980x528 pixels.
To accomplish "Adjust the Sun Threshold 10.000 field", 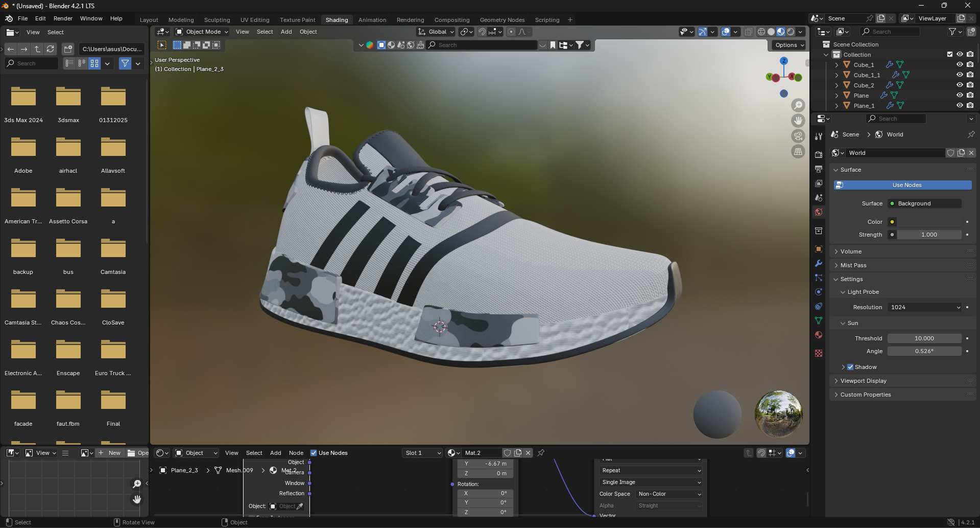I will click(x=924, y=338).
